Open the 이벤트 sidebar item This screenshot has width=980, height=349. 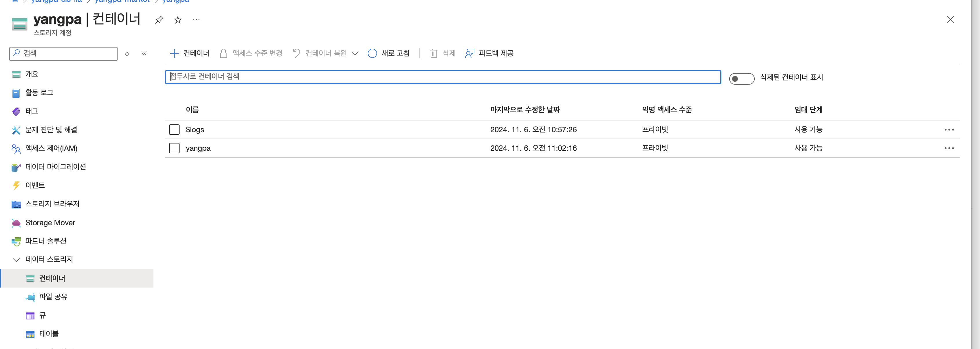[35, 185]
